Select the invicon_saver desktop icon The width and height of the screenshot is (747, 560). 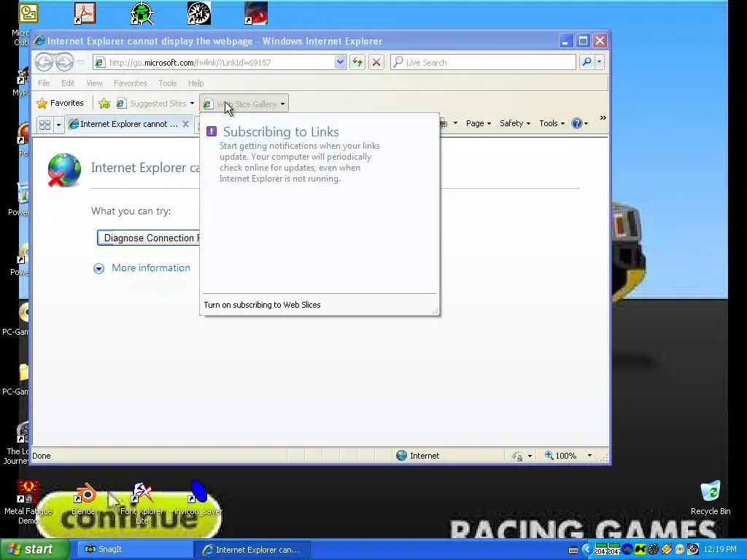198,499
